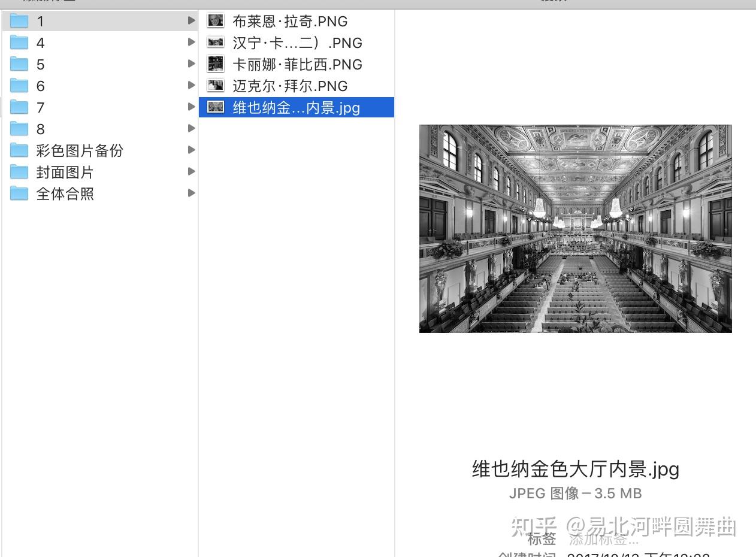Expand folder 7 with its arrow
The height and width of the screenshot is (557, 756).
[x=191, y=107]
